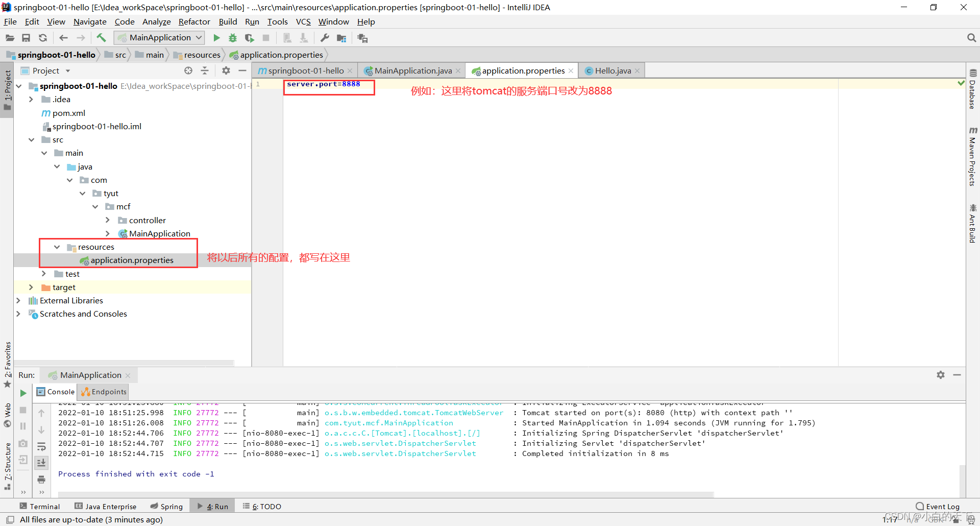
Task: Collapse the src folder arrow
Action: [32, 139]
